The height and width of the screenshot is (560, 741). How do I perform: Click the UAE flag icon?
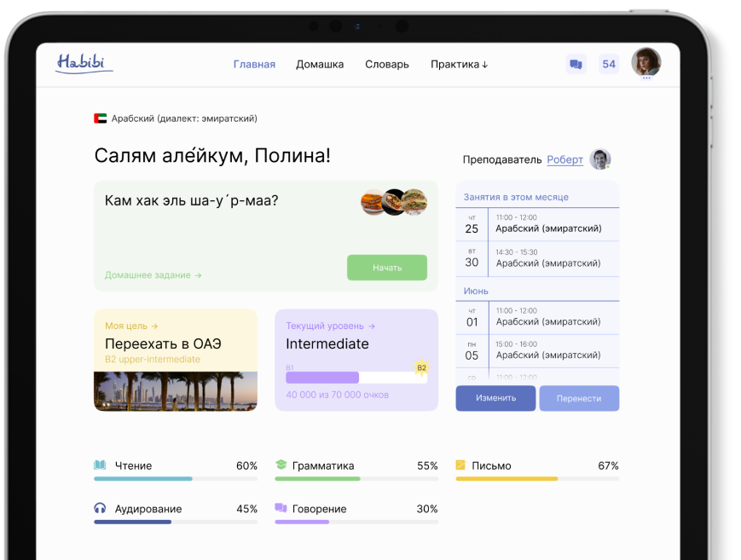click(x=100, y=118)
